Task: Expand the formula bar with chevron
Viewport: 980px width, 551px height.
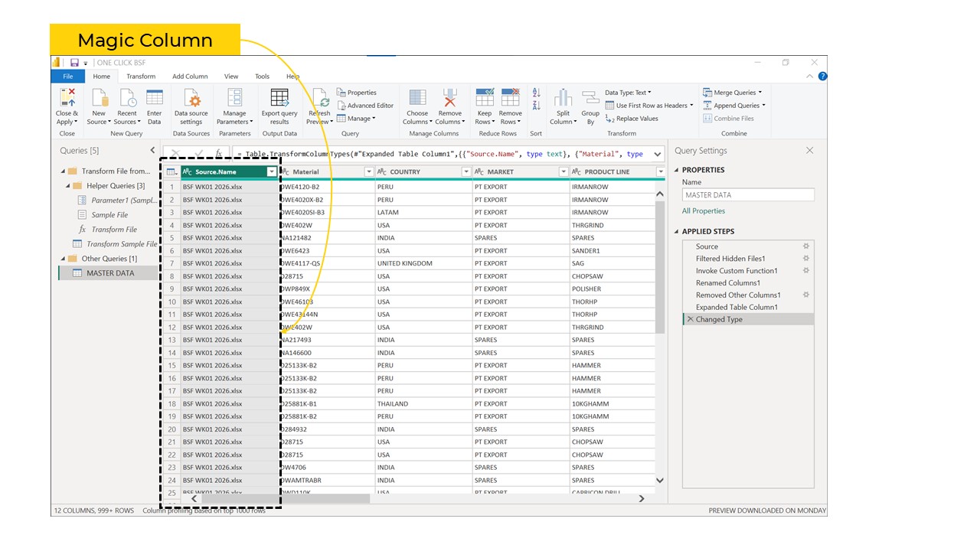Action: (657, 154)
